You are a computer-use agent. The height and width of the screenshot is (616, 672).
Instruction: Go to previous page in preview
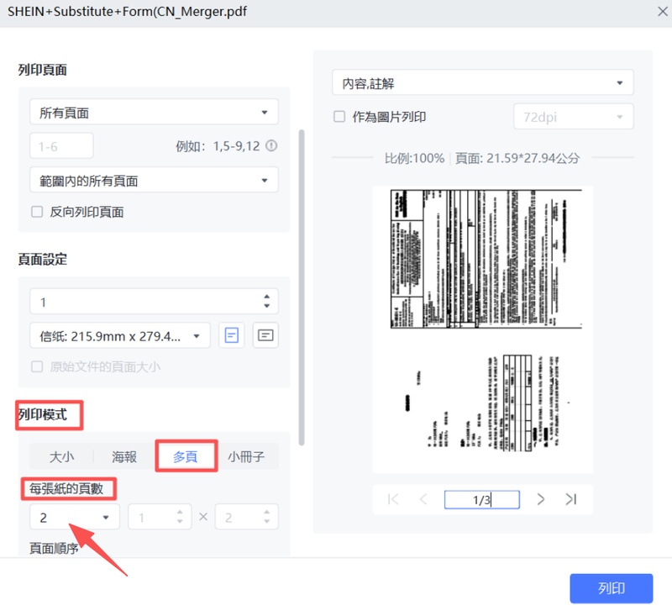[x=424, y=499]
